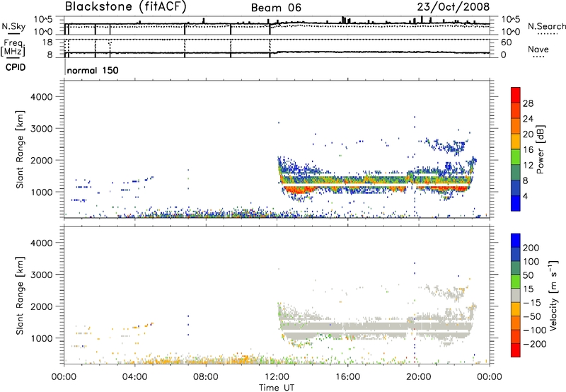Click the 'CPID' label
566x392 pixels.
point(16,67)
